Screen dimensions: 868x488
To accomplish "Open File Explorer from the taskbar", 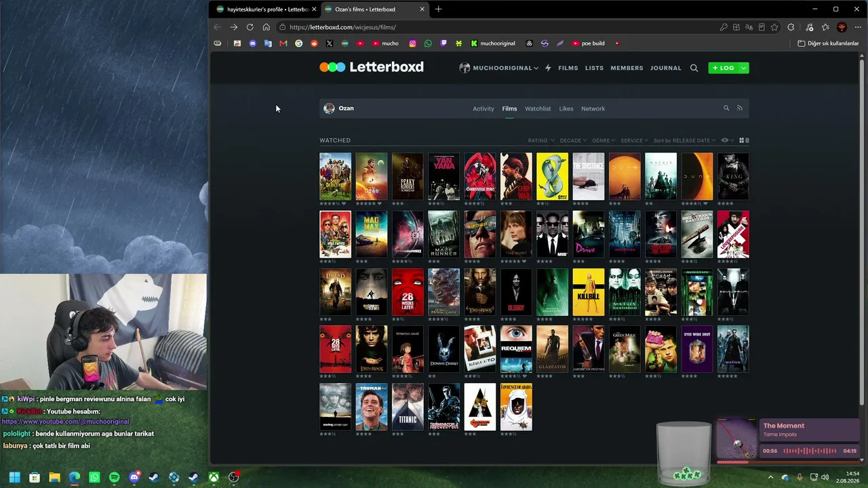I will pos(54,477).
